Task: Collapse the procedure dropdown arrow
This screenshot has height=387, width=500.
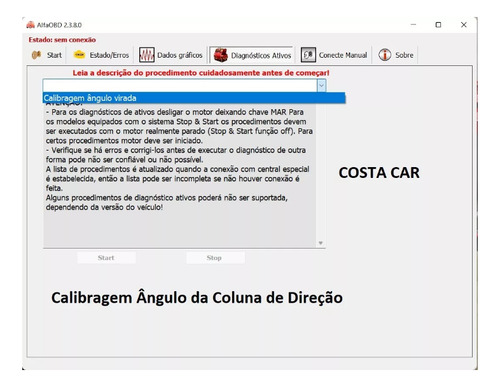Action: (x=321, y=85)
